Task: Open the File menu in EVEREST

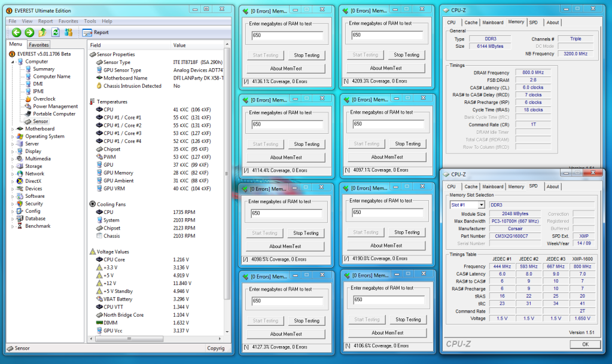Action: tap(13, 21)
